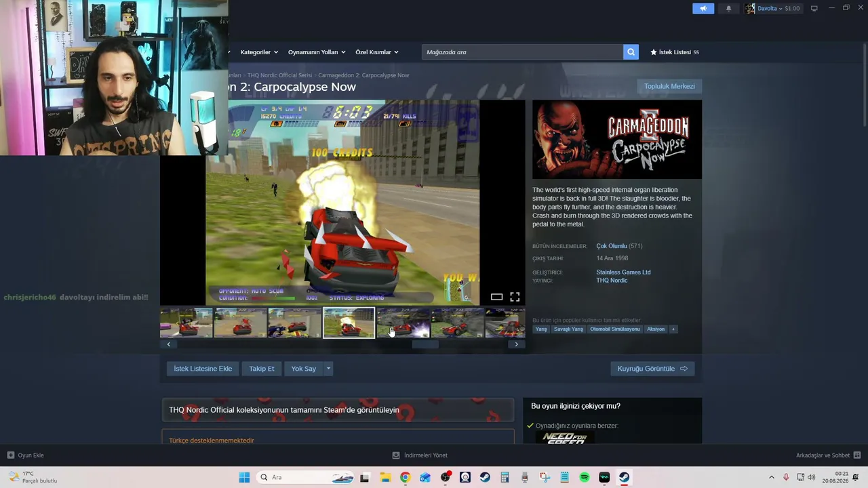Select the third screenshot thumbnail in the strip
The width and height of the screenshot is (868, 488).
pos(295,323)
